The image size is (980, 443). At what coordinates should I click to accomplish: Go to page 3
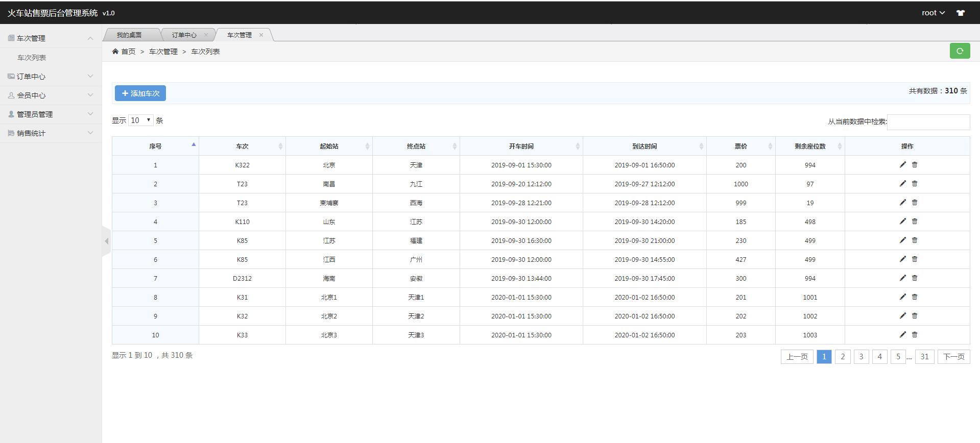(x=861, y=357)
